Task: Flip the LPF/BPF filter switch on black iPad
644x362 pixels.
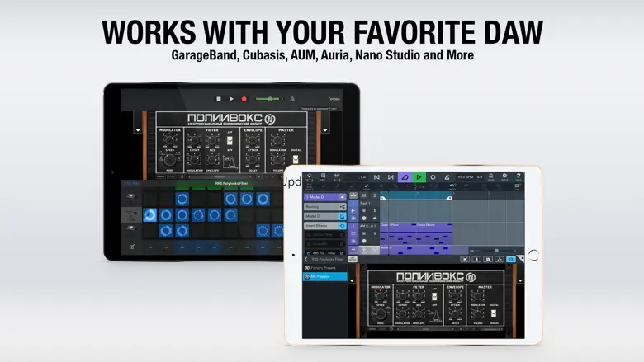Action: tap(230, 141)
